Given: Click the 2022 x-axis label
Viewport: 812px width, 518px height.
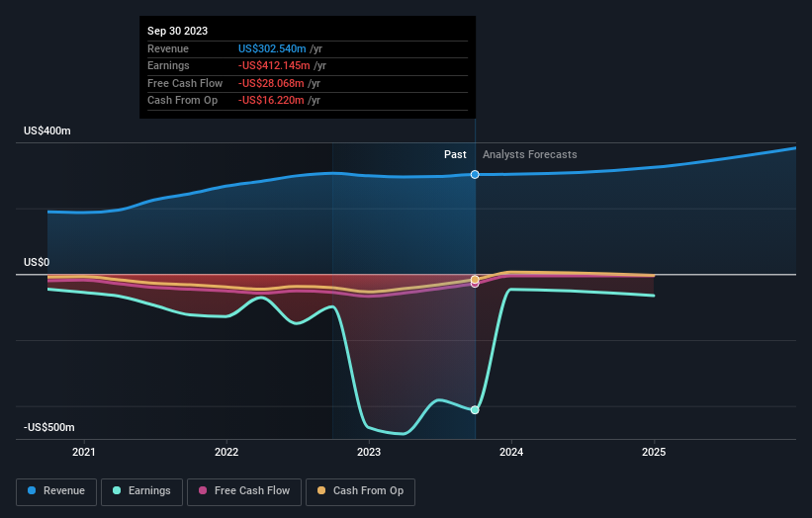Looking at the screenshot, I should click(x=226, y=452).
